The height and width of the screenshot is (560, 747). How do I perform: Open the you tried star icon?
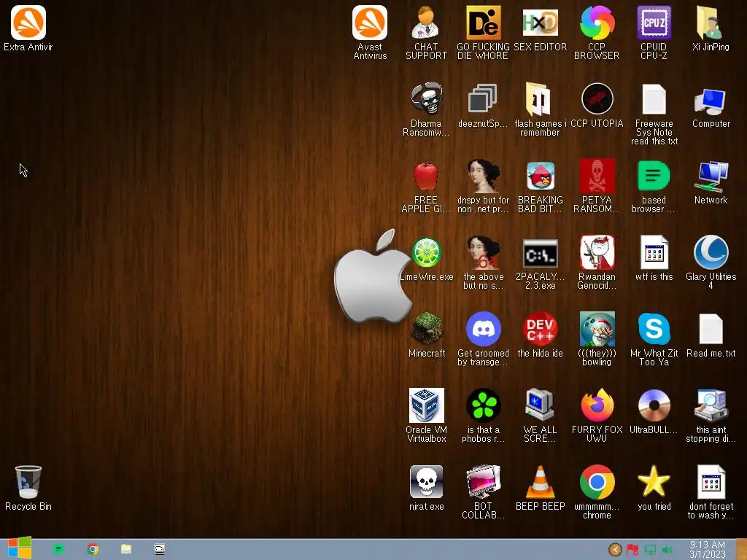pos(654,489)
